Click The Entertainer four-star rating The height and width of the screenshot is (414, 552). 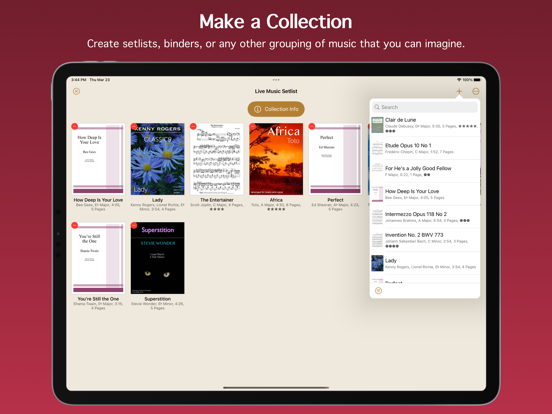(217, 209)
